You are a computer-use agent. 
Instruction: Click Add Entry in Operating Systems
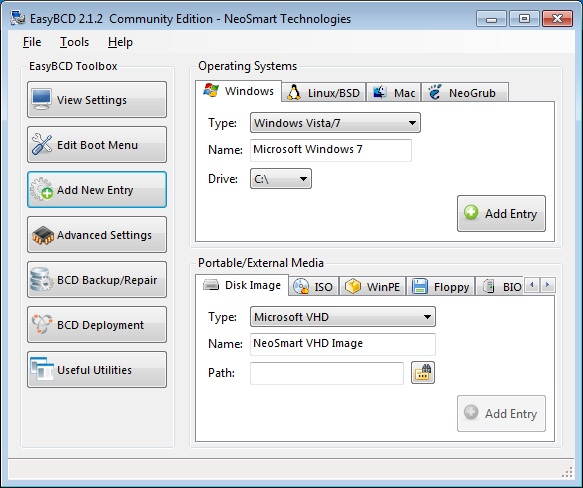point(501,214)
